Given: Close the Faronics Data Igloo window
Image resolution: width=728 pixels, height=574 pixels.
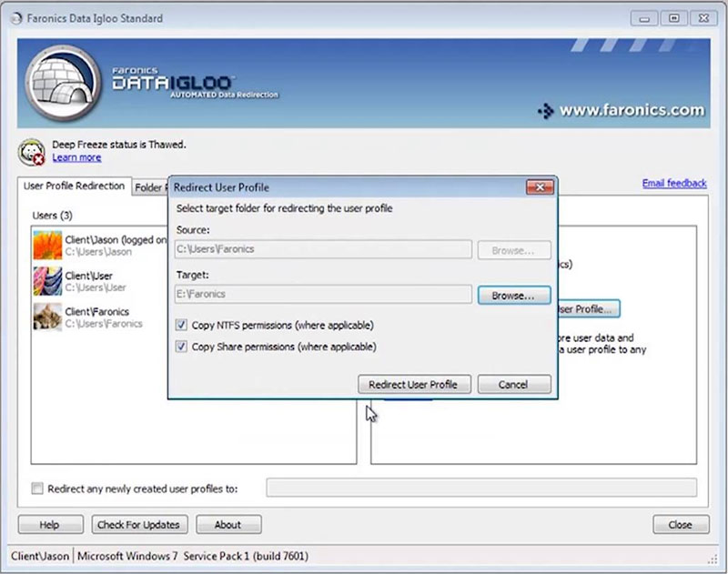Looking at the screenshot, I should coord(703,18).
